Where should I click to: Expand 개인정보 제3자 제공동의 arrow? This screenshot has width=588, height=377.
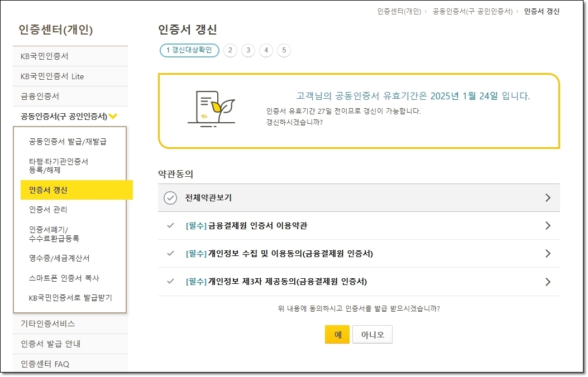pos(548,282)
